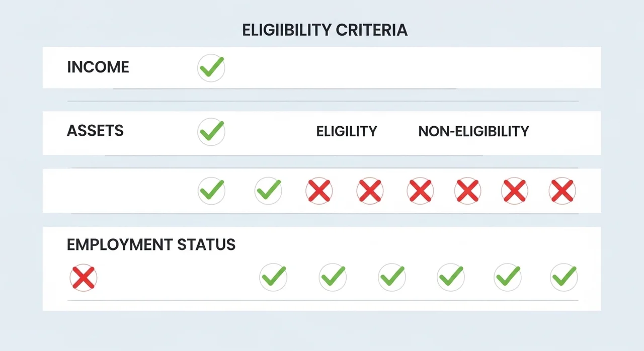The height and width of the screenshot is (351, 644).
Task: Click the first green checkmark in the unlabeled row
Action: pyautogui.click(x=211, y=191)
